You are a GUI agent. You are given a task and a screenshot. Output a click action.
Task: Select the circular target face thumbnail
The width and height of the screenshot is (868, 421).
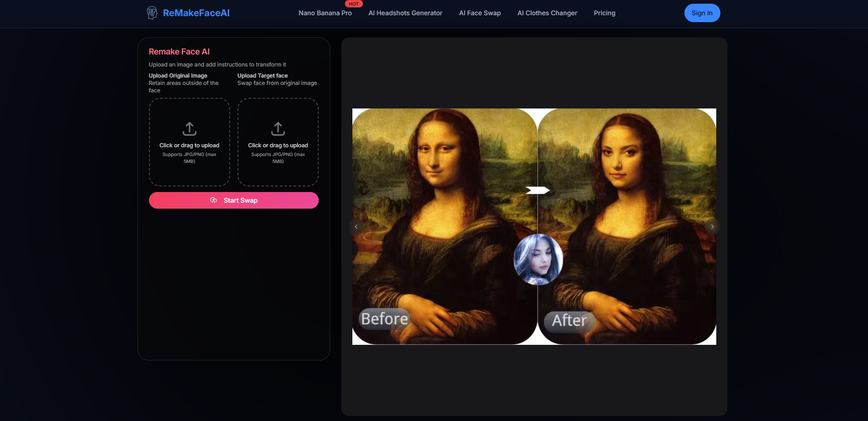pyautogui.click(x=538, y=259)
